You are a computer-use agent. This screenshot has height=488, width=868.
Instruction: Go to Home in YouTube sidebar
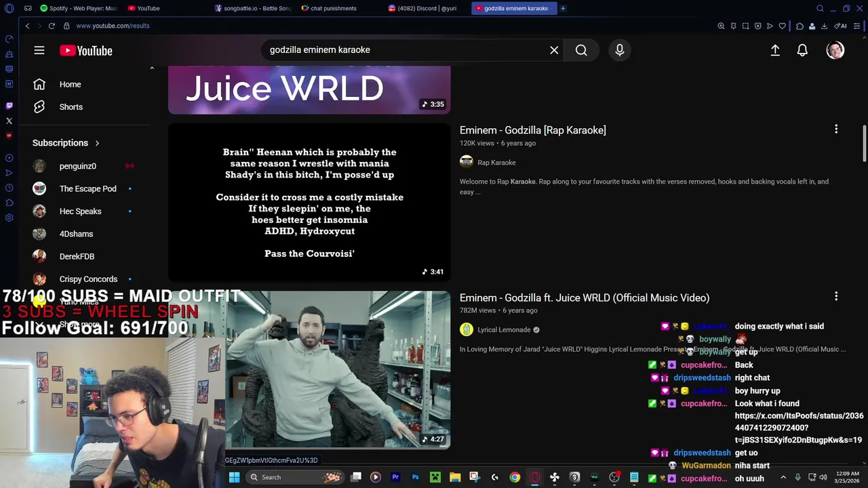click(x=70, y=84)
